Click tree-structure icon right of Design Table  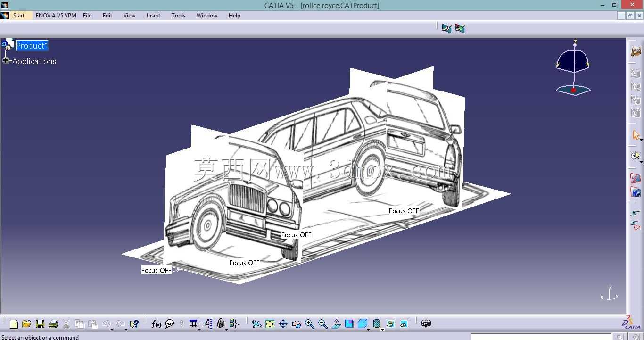pyautogui.click(x=207, y=324)
